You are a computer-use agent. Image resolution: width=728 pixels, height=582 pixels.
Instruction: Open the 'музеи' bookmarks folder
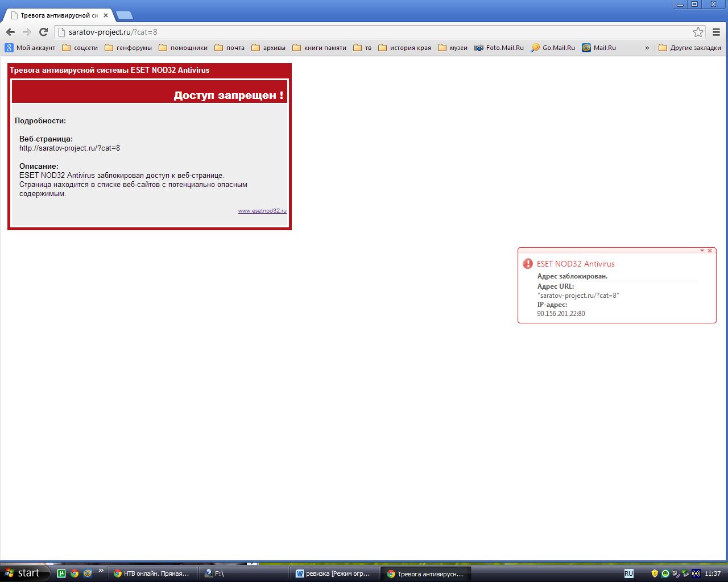coord(453,48)
